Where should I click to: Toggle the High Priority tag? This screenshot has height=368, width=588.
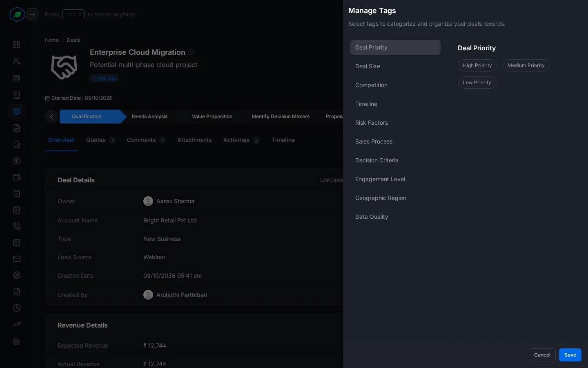pyautogui.click(x=477, y=65)
